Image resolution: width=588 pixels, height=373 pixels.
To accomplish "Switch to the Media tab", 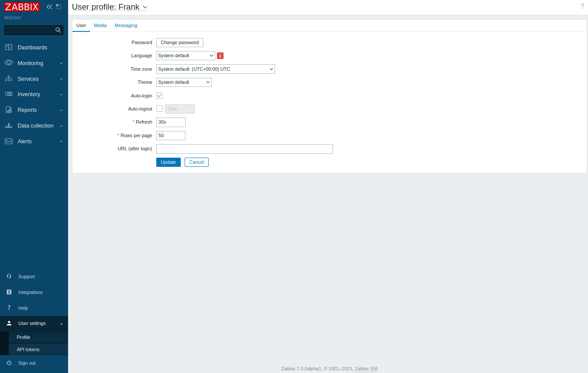I will (x=100, y=25).
